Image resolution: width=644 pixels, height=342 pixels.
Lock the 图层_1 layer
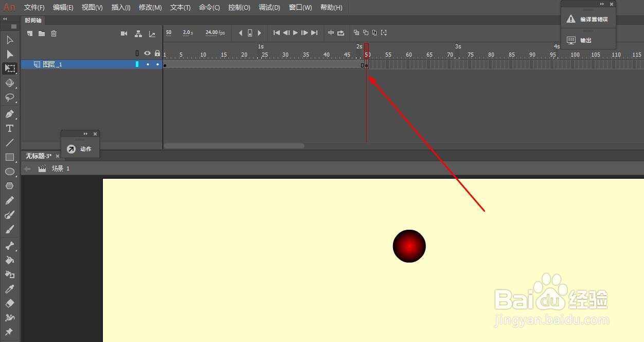[157, 64]
